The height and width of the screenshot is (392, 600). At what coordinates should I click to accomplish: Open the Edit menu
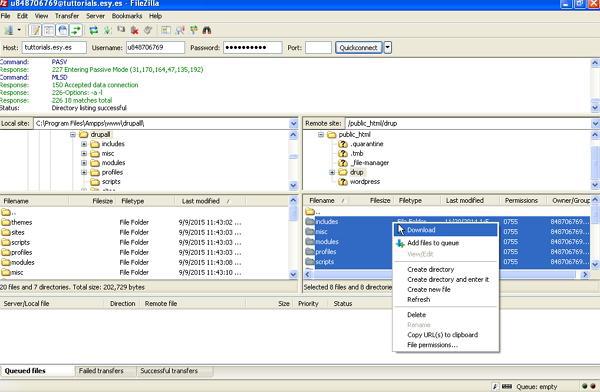point(22,16)
